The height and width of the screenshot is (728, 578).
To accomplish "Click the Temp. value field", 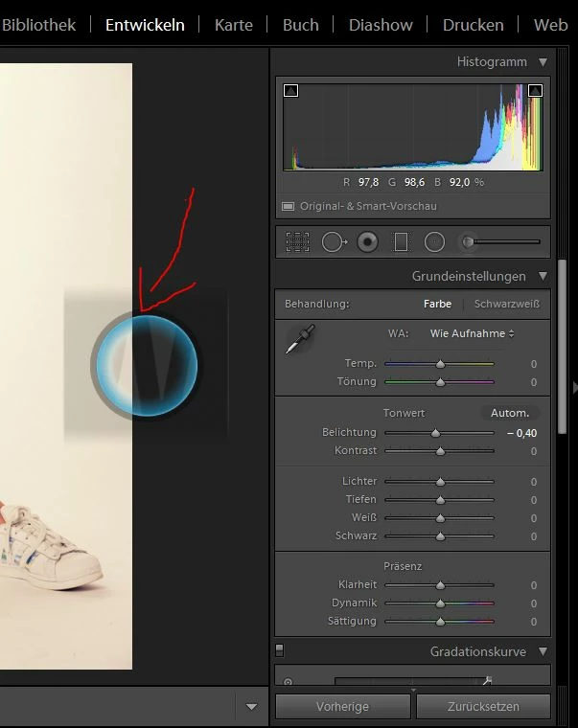I will click(533, 364).
